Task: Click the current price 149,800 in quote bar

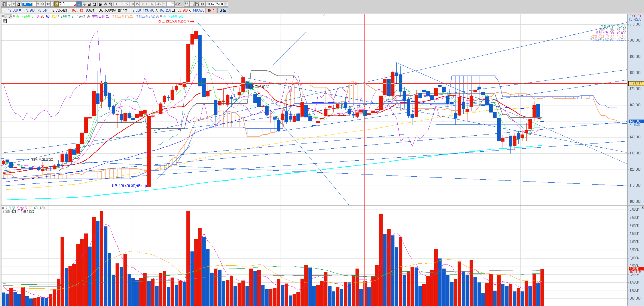Action: [12, 10]
